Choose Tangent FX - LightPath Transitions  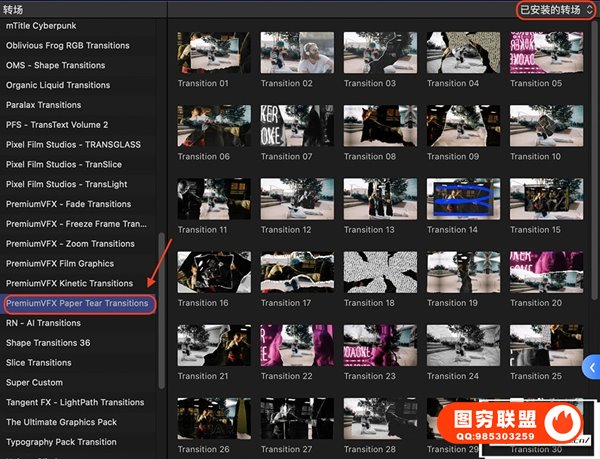(75, 402)
